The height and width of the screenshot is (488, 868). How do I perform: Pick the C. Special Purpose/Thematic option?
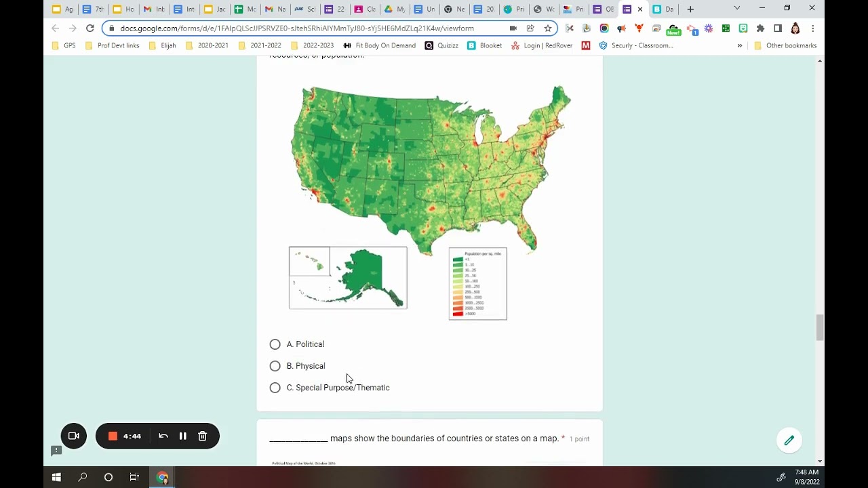point(275,388)
